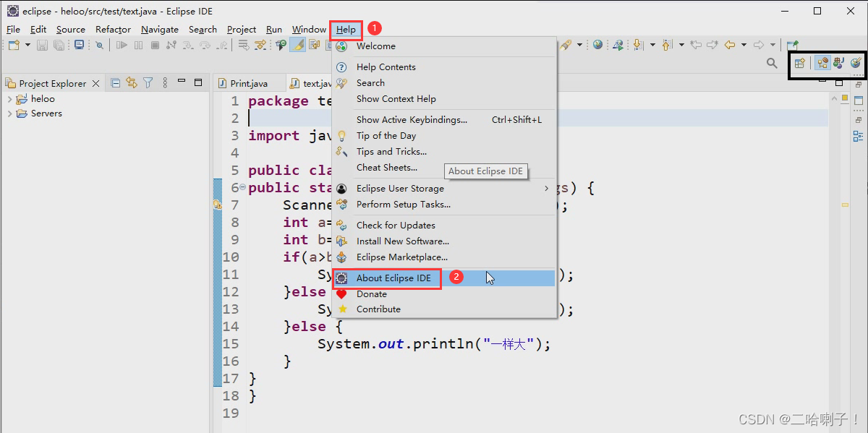Open Eclipse Marketplace from Help menu

pos(444,257)
